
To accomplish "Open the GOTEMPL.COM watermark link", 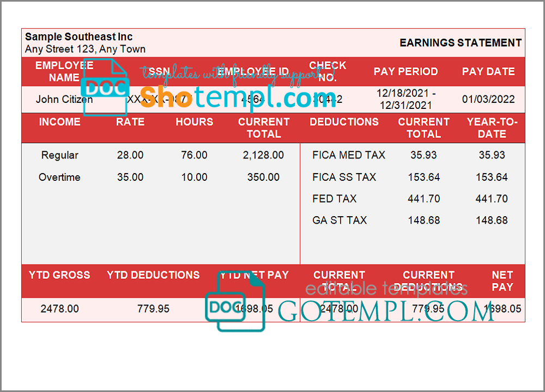I will (x=386, y=311).
